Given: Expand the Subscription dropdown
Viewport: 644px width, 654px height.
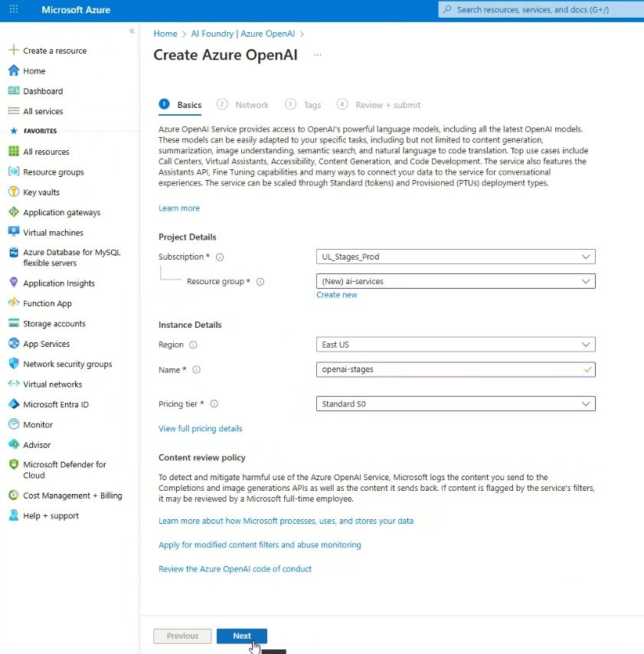Looking at the screenshot, I should pyautogui.click(x=456, y=257).
